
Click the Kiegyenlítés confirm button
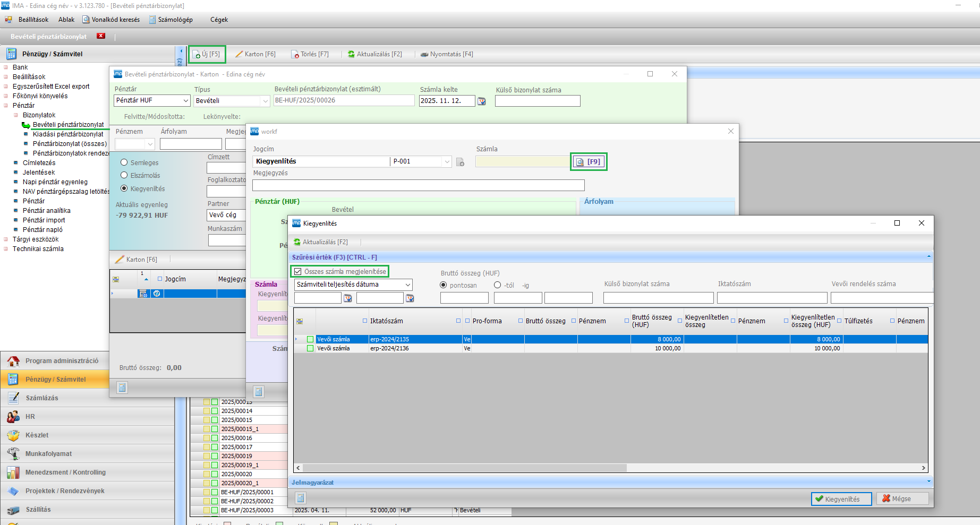click(841, 499)
